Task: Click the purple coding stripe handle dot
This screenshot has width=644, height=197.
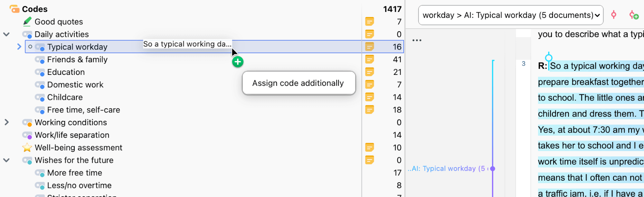Action: tap(493, 168)
